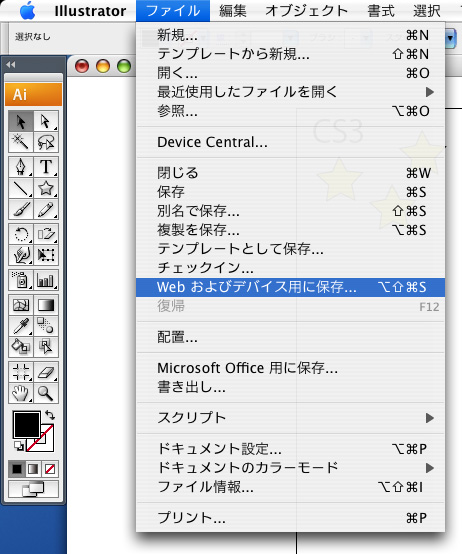The width and height of the screenshot is (462, 554).
Task: Select the Blend tool
Action: (46, 326)
